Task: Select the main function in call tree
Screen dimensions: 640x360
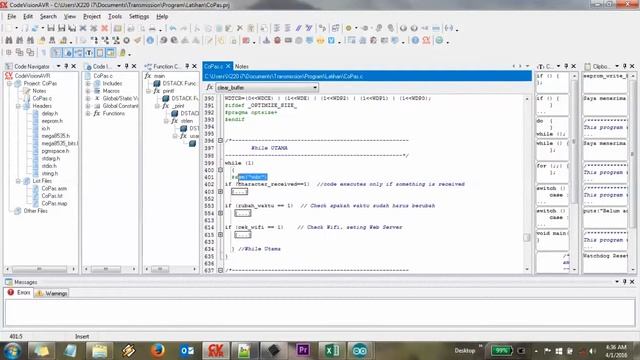Action: click(160, 76)
